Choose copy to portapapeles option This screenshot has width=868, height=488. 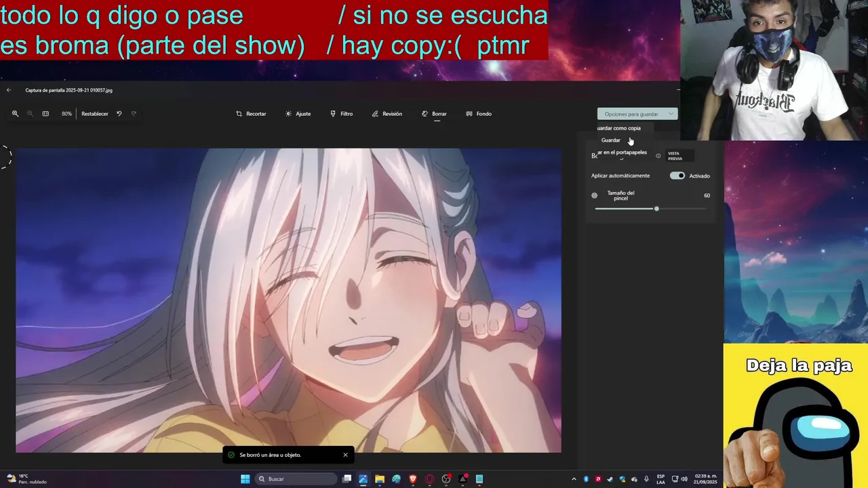pyautogui.click(x=622, y=152)
